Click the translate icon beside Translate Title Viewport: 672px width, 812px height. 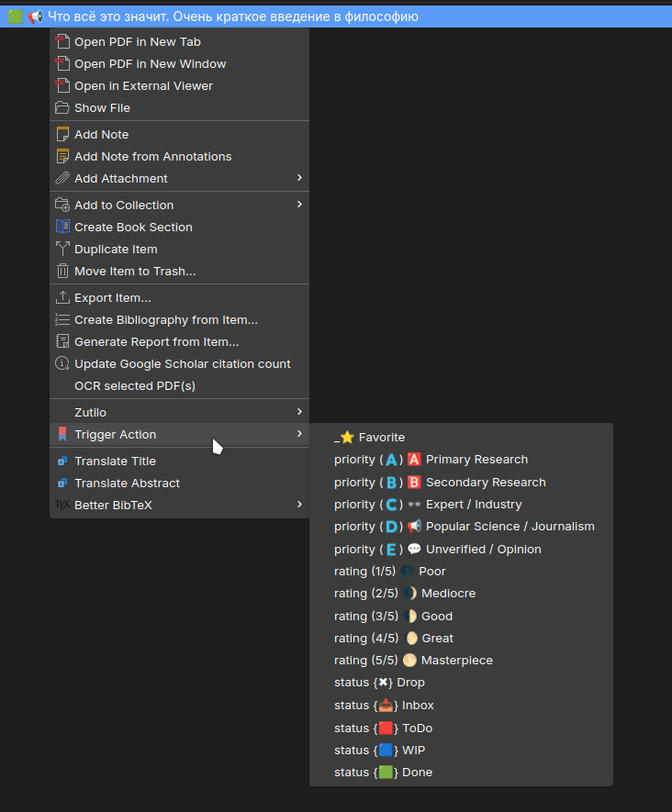coord(62,461)
